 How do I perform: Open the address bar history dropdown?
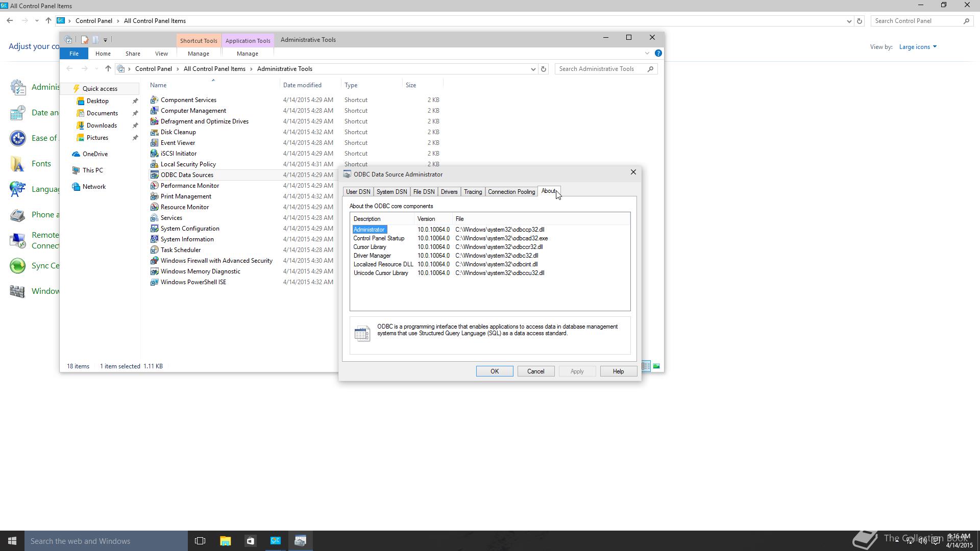pyautogui.click(x=533, y=69)
